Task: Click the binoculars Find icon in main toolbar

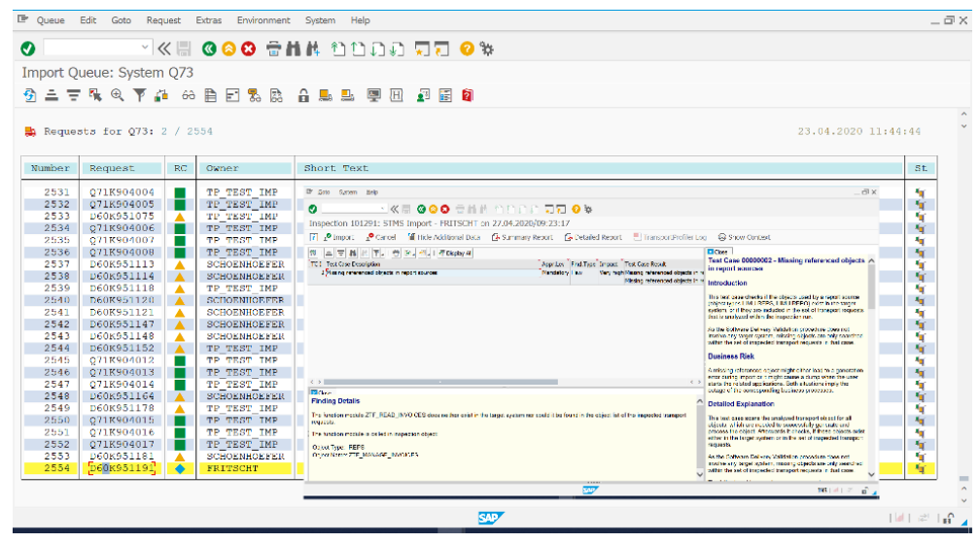Action: [x=293, y=48]
